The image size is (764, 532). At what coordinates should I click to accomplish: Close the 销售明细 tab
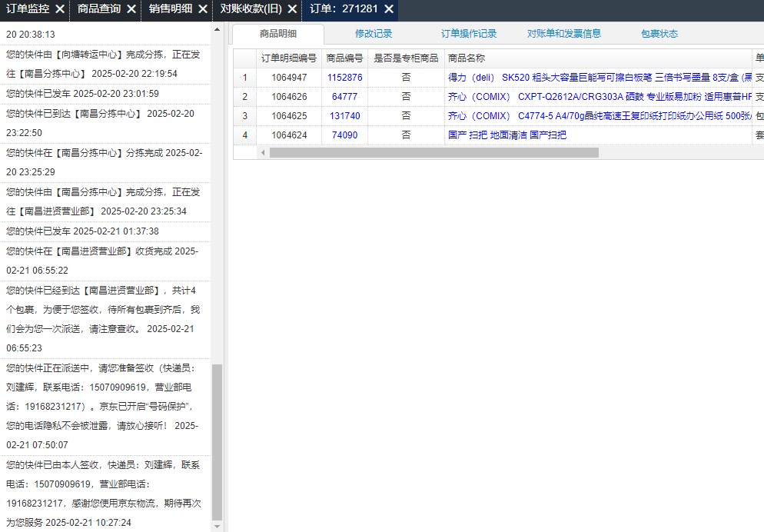tap(203, 9)
